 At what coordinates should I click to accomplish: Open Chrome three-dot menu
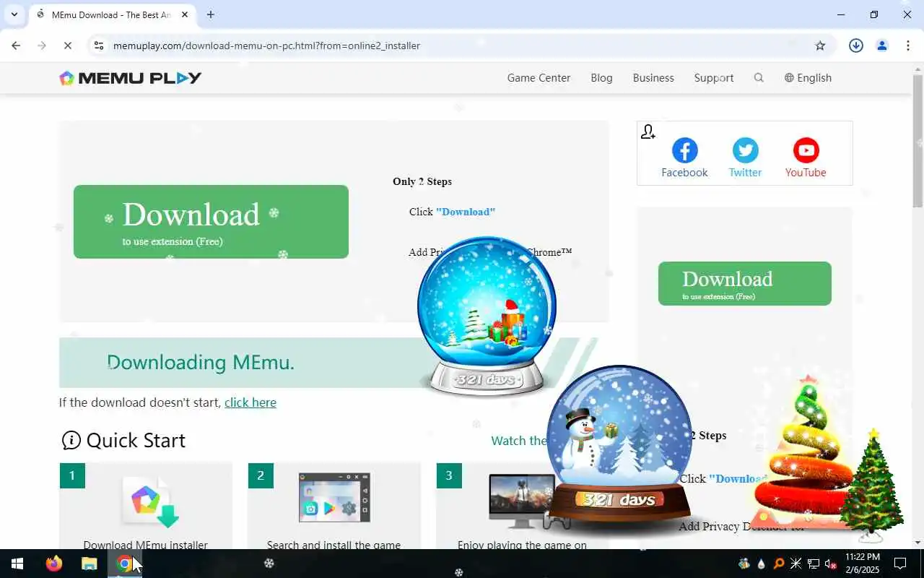coord(908,46)
